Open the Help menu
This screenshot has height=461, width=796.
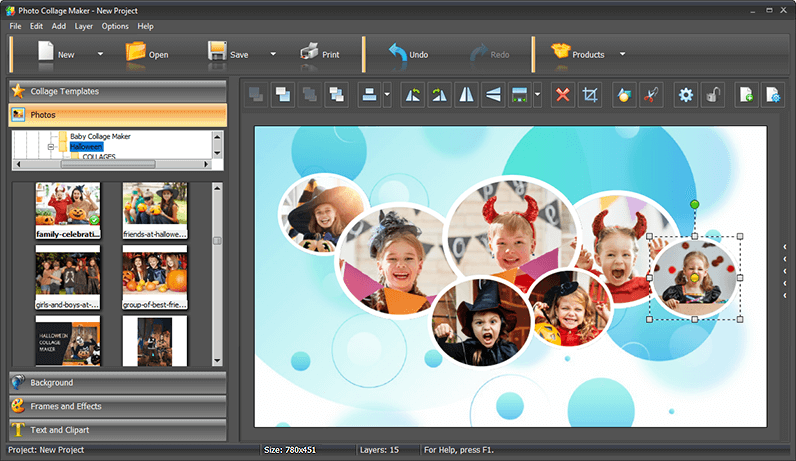(x=145, y=26)
